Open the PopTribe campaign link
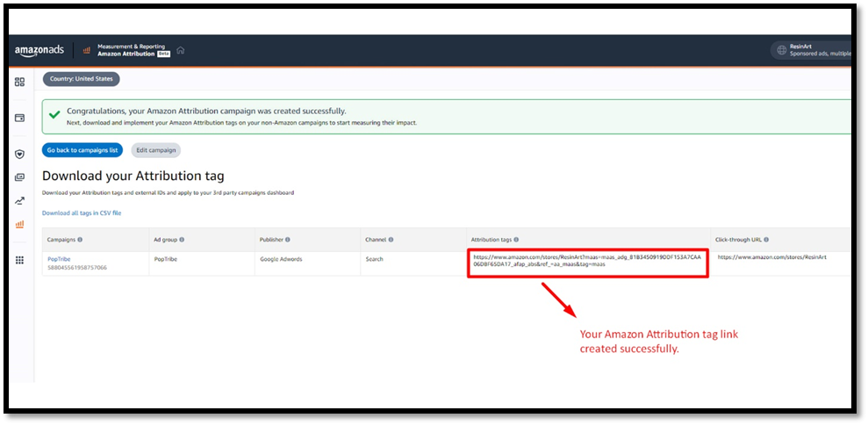This screenshot has height=425, width=868. [x=59, y=259]
